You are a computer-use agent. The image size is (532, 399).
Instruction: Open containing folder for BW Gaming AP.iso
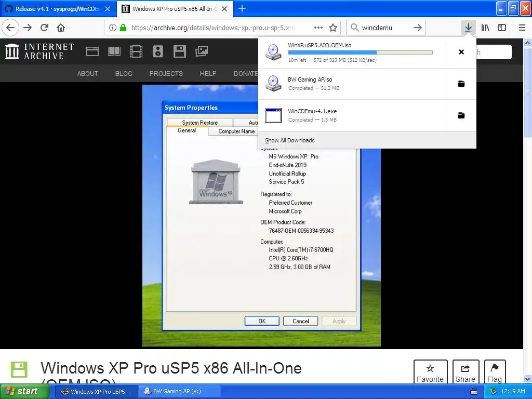(x=461, y=84)
